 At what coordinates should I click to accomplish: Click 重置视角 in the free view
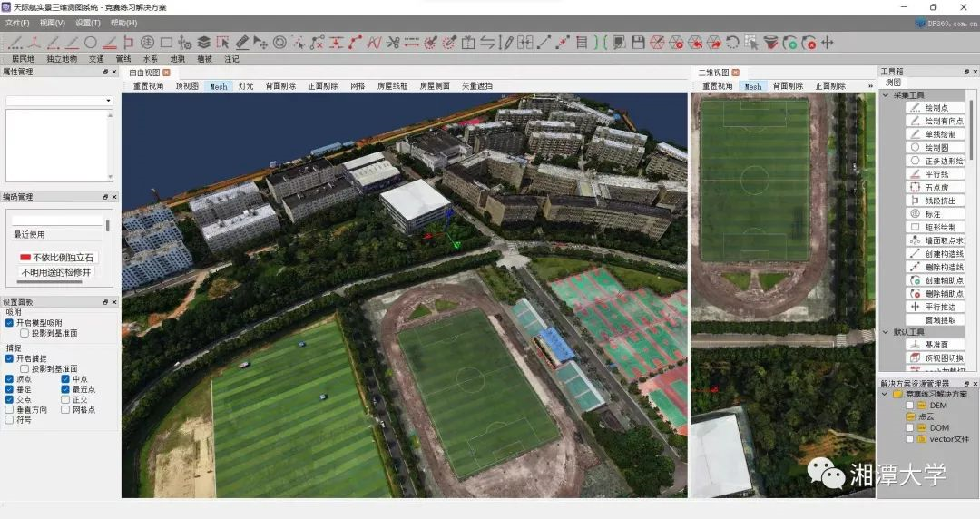[x=148, y=86]
